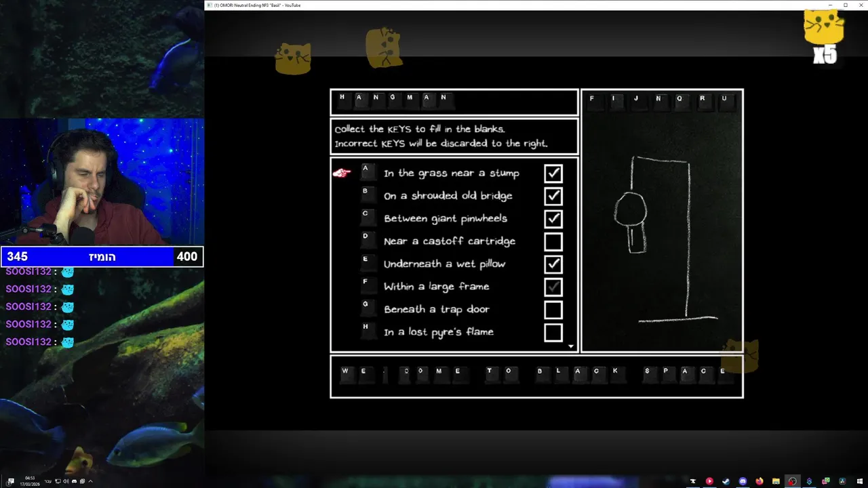
Task: Open Discord from the taskbar
Action: click(x=743, y=481)
